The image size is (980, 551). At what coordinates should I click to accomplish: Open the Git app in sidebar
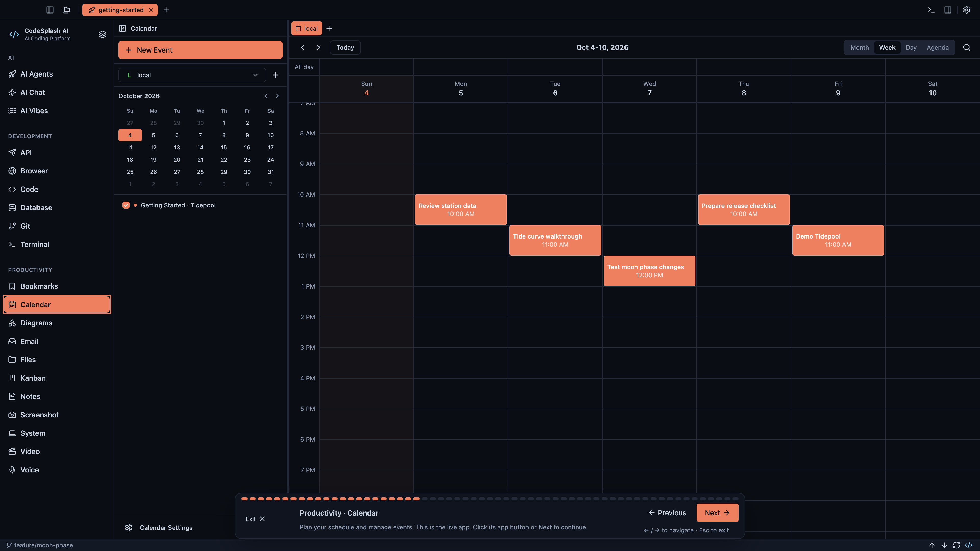pyautogui.click(x=57, y=226)
